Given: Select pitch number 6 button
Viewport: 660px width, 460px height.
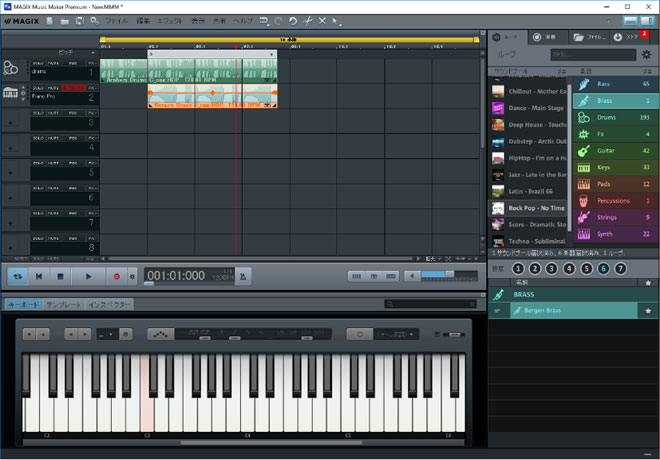Looking at the screenshot, I should [x=603, y=268].
